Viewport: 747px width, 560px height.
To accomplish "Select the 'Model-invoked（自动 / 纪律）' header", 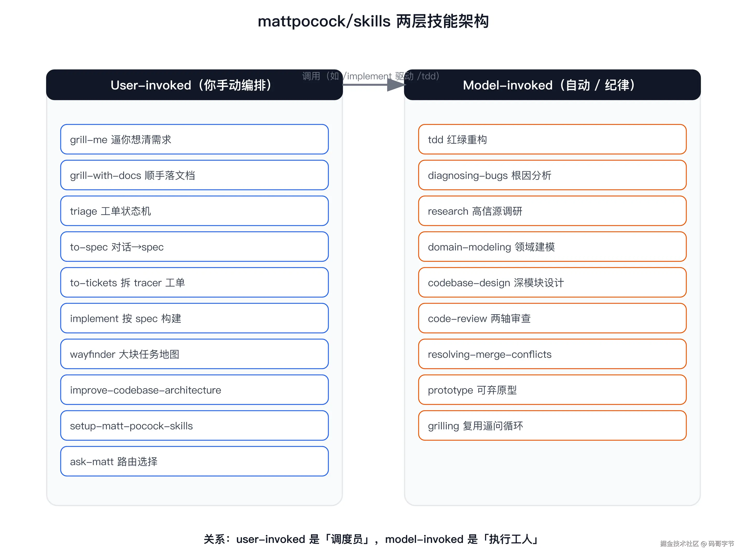I will (x=552, y=85).
